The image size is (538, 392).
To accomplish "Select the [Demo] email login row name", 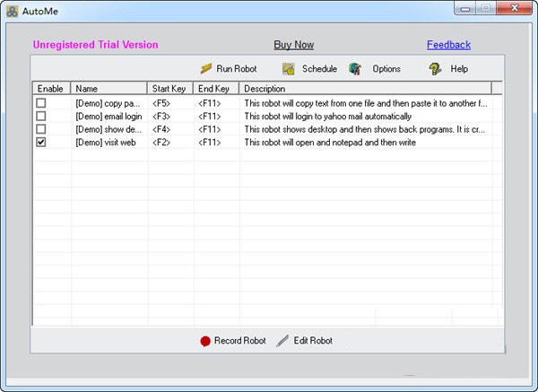I will click(108, 117).
